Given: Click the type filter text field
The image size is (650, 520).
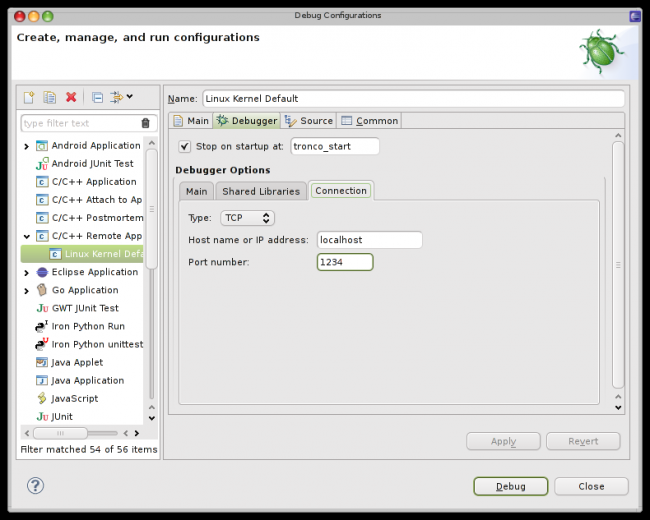Looking at the screenshot, I should point(89,123).
